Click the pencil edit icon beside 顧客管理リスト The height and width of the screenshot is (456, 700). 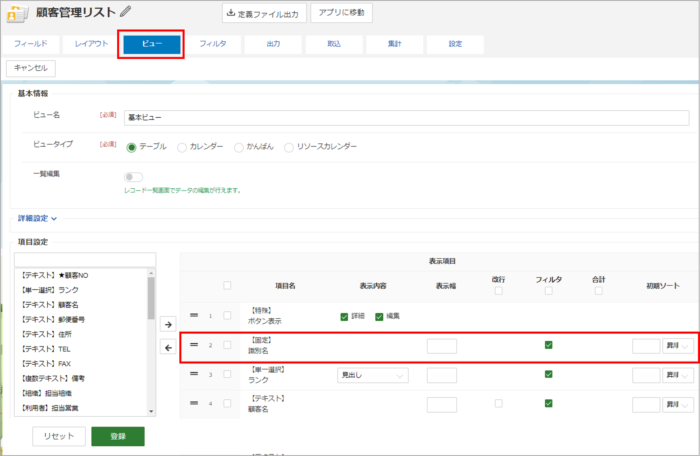pos(125,11)
